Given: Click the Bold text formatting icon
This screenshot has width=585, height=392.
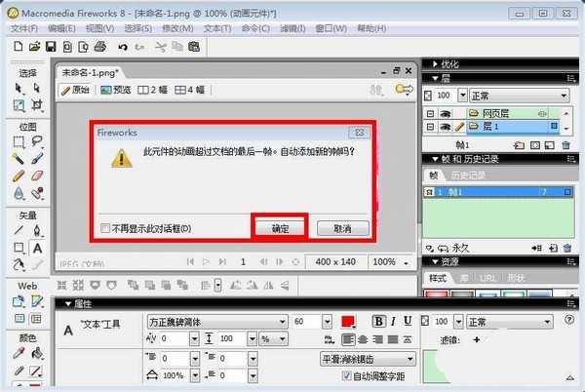Looking at the screenshot, I should click(x=379, y=321).
